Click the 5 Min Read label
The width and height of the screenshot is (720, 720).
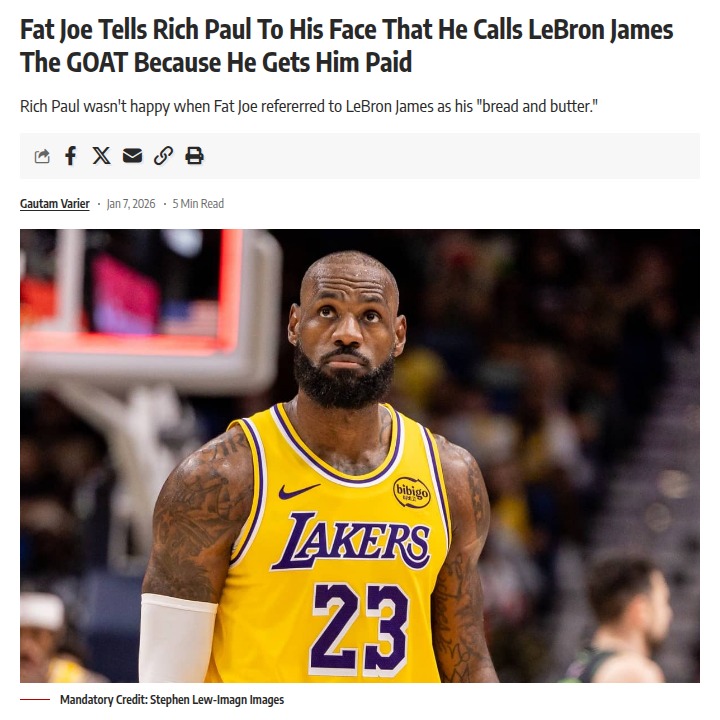(198, 203)
